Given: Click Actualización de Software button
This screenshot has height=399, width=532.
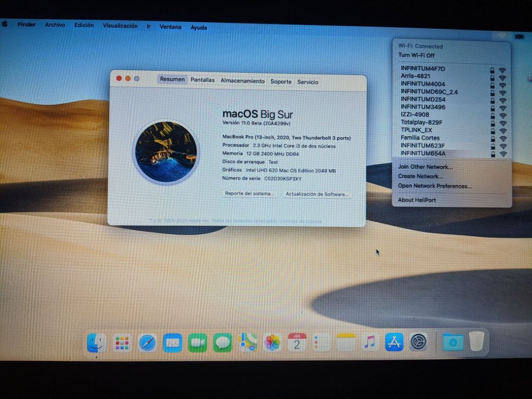Looking at the screenshot, I should click(317, 194).
